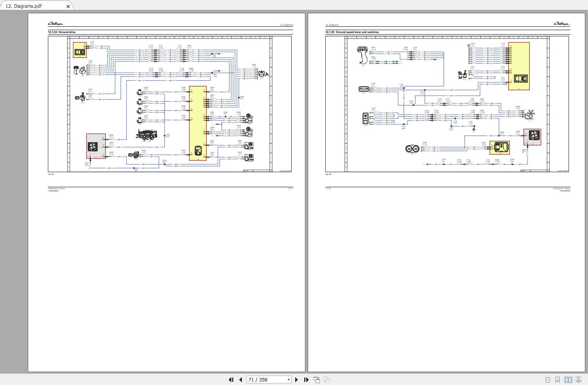
Task: Click the yellow connector block on right diagram
Action: coord(500,148)
